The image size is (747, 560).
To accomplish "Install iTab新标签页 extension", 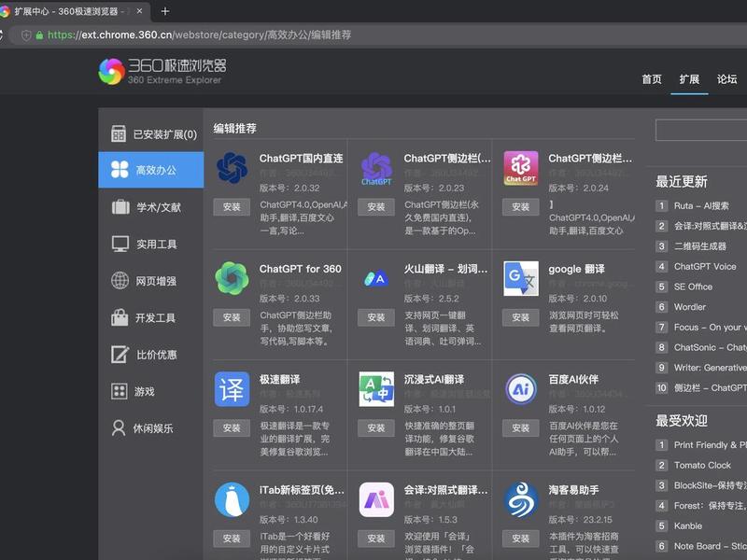I will [232, 539].
